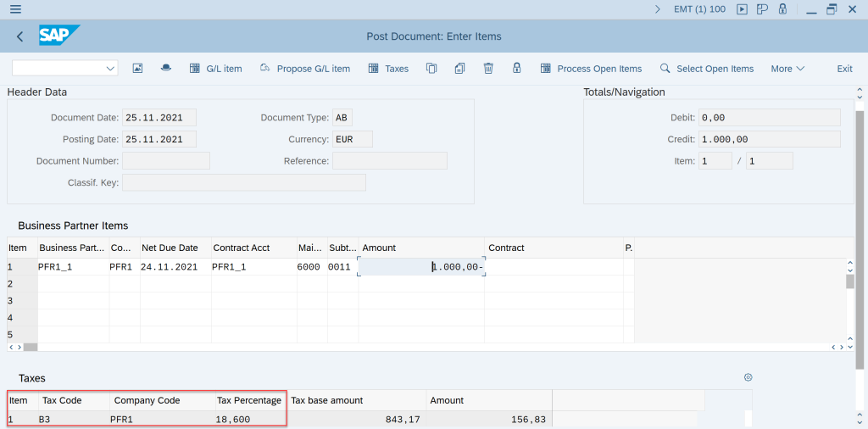Click the Classif. Key field

(243, 182)
